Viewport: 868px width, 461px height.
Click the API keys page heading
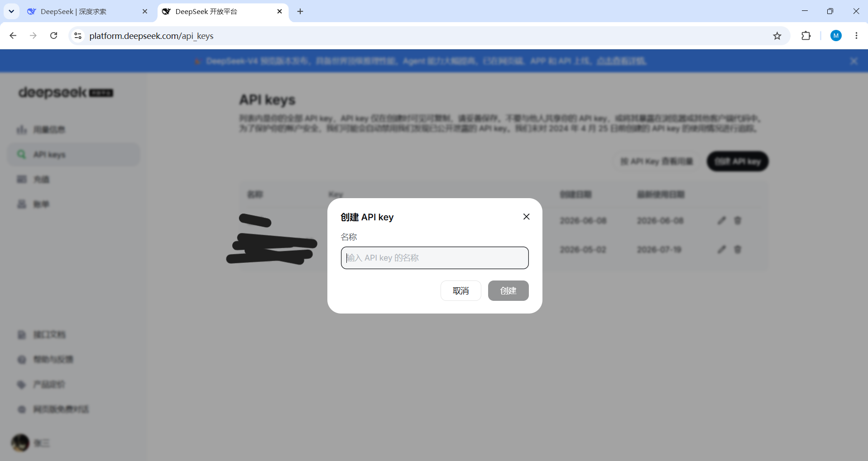click(x=267, y=100)
